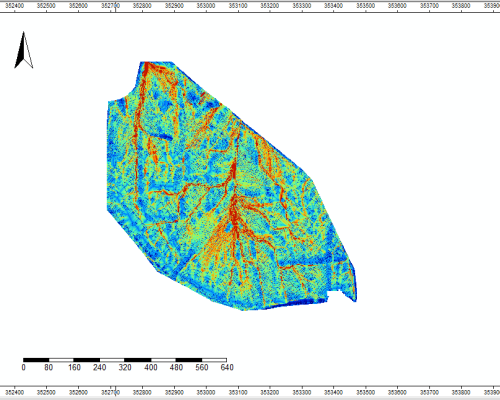
Task: Click the 353700 mark on top ruler
Action: tap(429, 6)
